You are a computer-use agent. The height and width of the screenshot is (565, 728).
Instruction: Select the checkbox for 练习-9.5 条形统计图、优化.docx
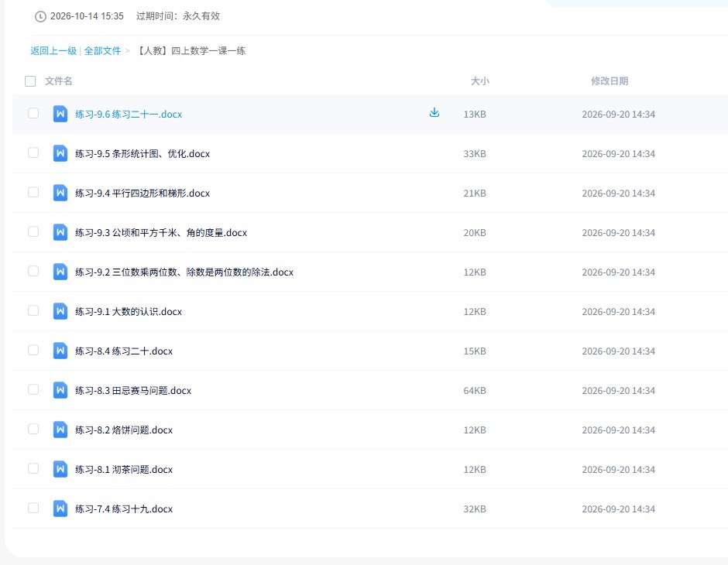(33, 152)
